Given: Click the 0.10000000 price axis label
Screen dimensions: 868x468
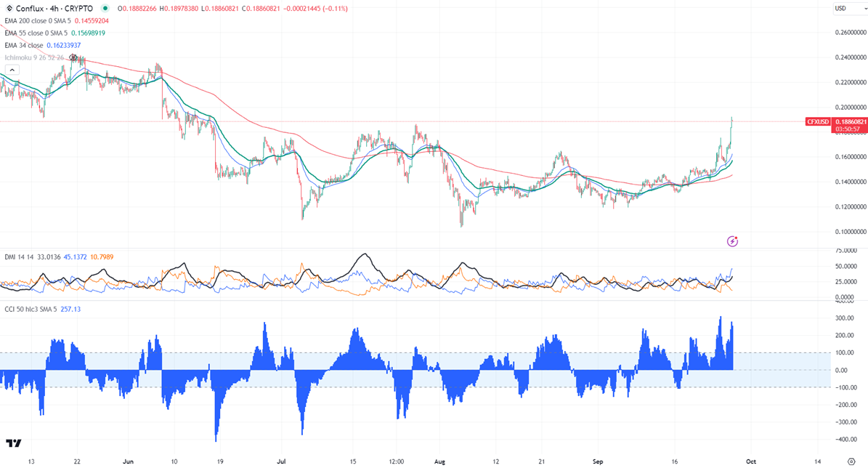Looking at the screenshot, I should 851,232.
